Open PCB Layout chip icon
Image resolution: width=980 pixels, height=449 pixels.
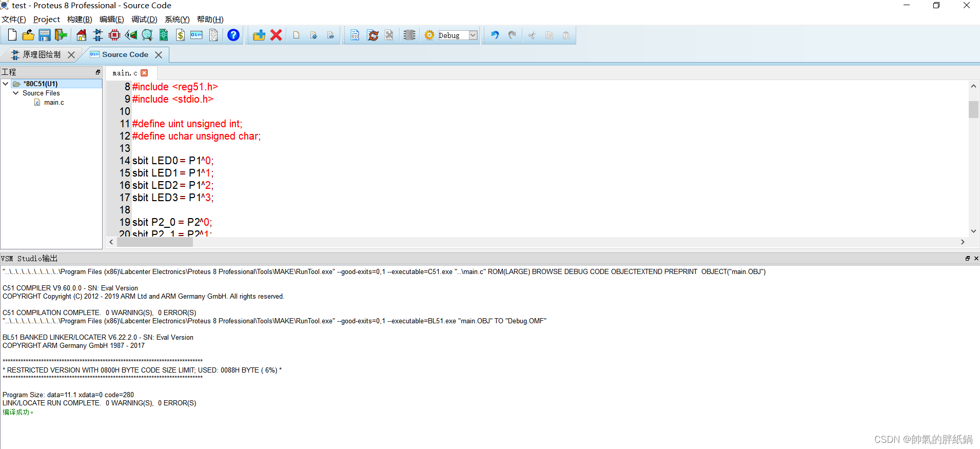coord(114,35)
